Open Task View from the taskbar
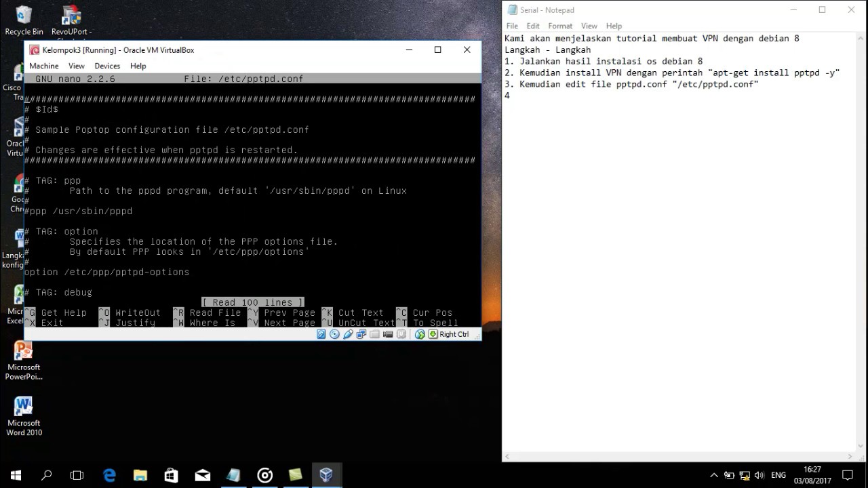Image resolution: width=868 pixels, height=488 pixels. 77,475
